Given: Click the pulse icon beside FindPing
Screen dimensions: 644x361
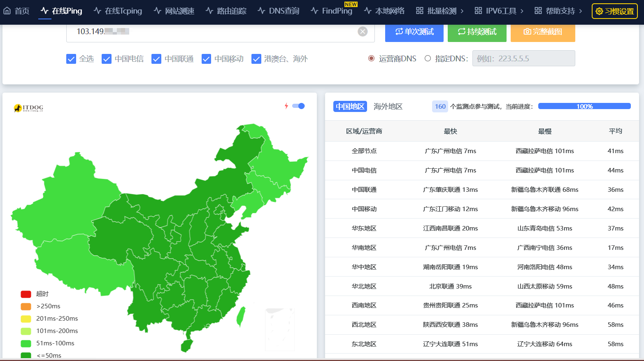Looking at the screenshot, I should click(x=315, y=11).
